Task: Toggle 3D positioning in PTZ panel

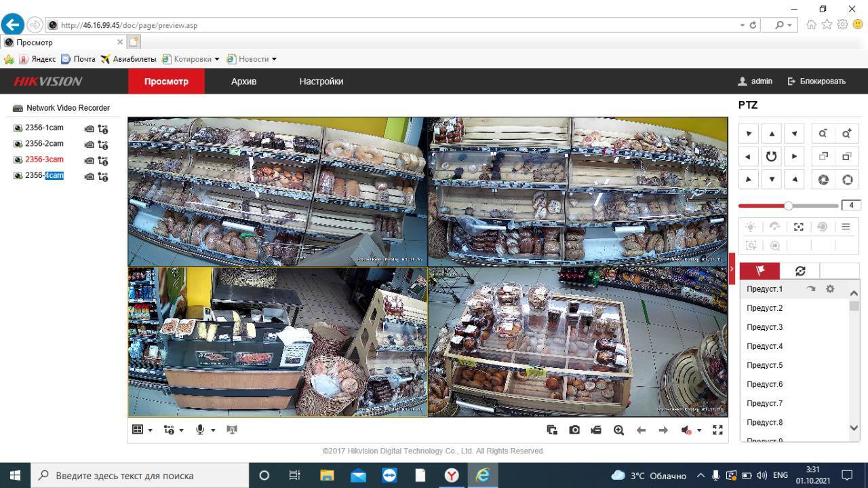Action: (774, 246)
